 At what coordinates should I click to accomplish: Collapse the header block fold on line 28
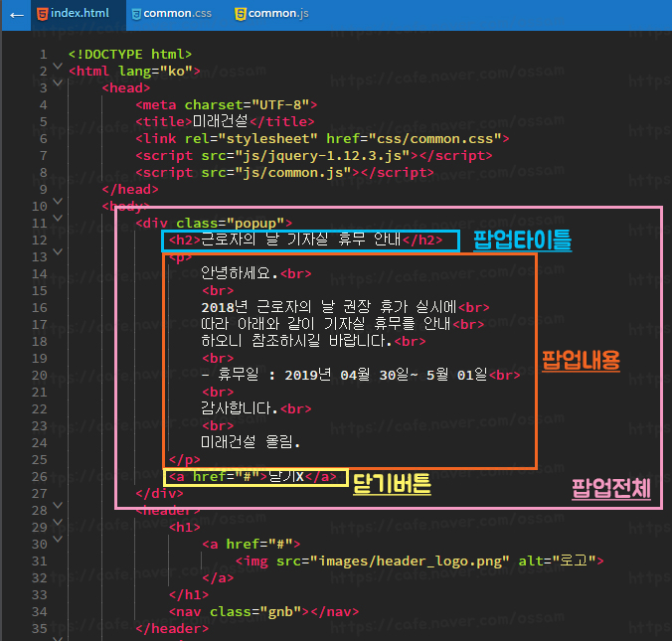(58, 506)
